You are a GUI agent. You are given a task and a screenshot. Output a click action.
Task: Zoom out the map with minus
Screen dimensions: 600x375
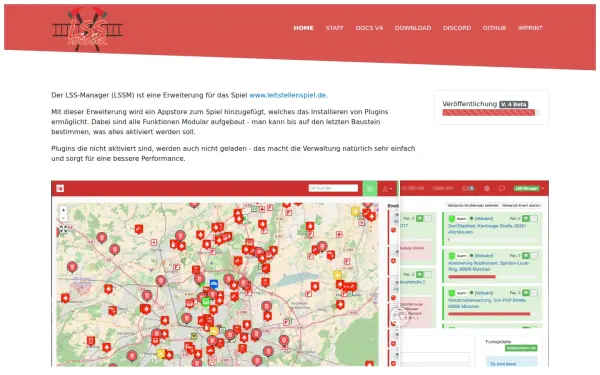tap(64, 218)
